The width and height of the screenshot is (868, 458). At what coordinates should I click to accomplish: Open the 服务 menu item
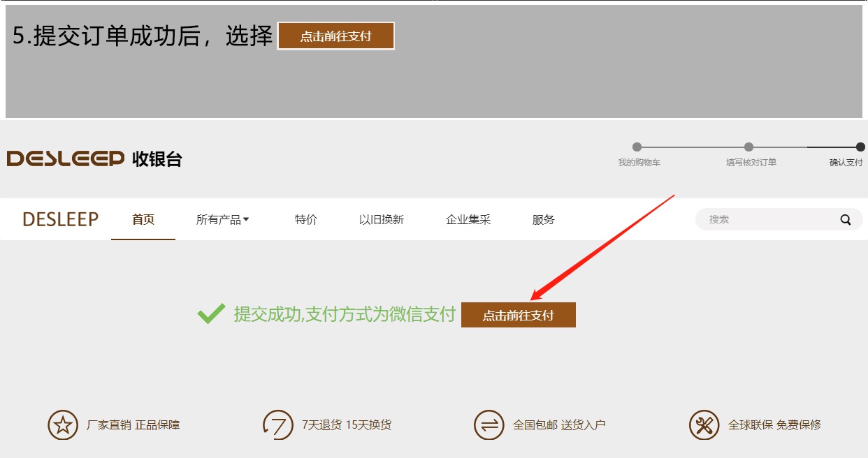click(x=543, y=220)
